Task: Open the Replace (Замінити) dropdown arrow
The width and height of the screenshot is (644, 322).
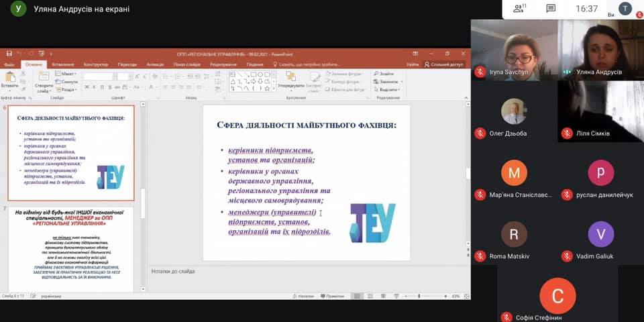Action: [x=402, y=82]
